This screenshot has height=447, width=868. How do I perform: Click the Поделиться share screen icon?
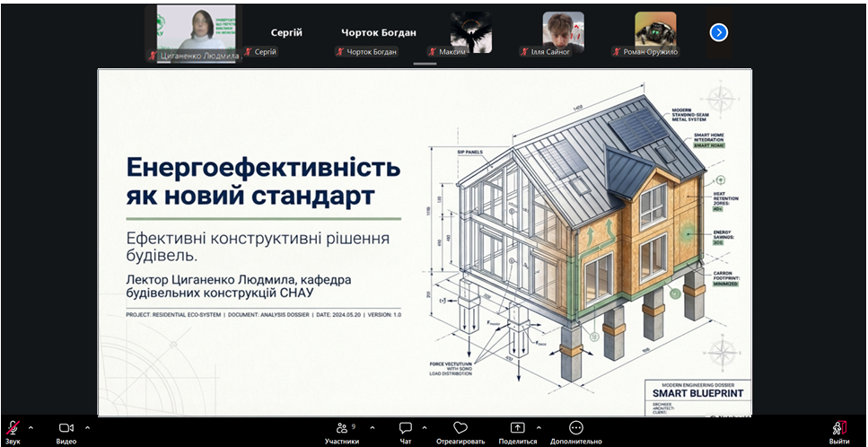click(517, 429)
